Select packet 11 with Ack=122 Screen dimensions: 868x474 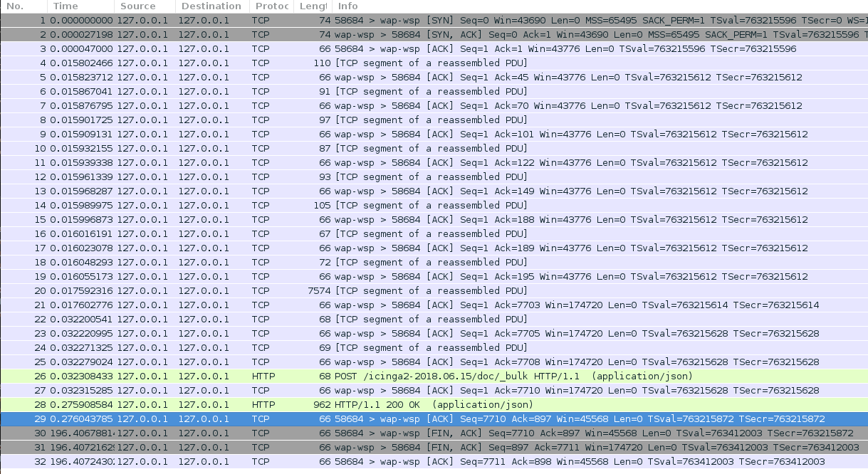point(434,162)
